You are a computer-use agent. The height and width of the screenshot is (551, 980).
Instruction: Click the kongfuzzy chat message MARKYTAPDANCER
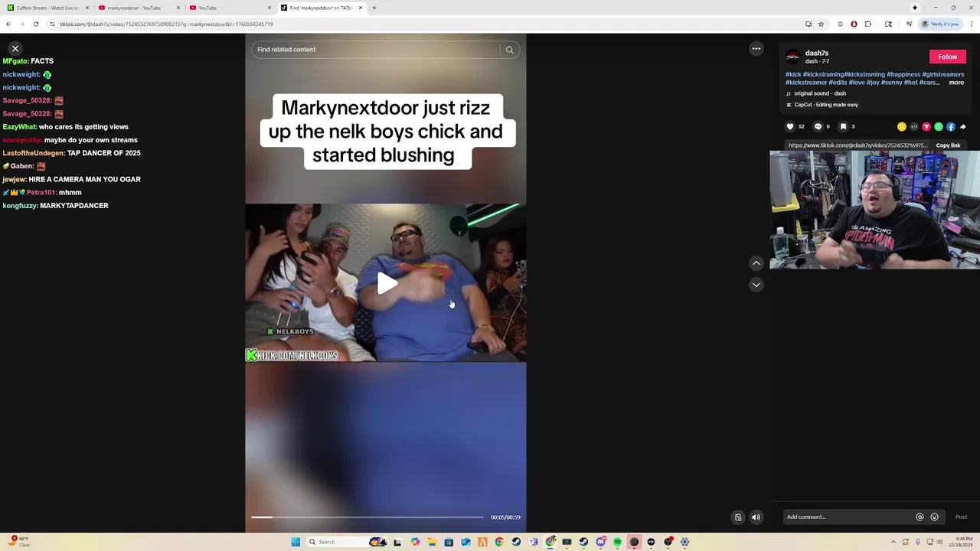coord(55,206)
